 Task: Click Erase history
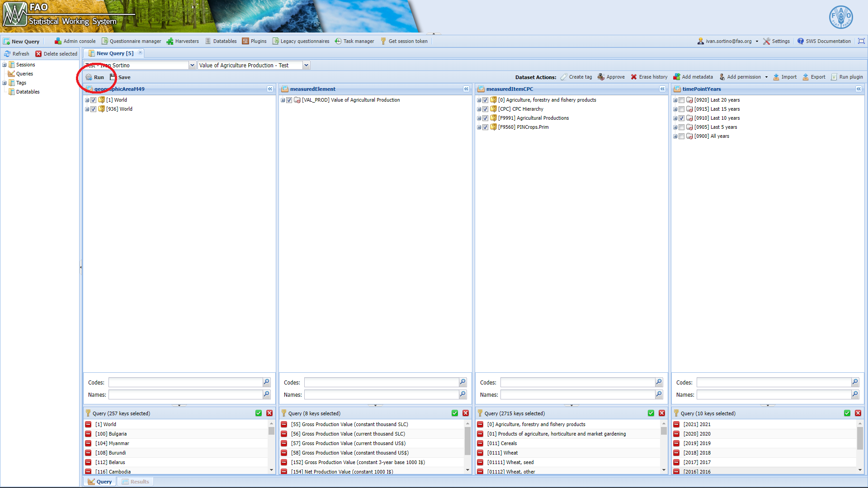click(x=649, y=77)
